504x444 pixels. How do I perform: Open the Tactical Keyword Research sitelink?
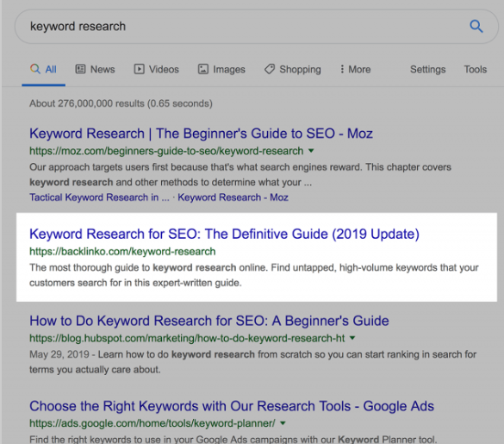[99, 197]
